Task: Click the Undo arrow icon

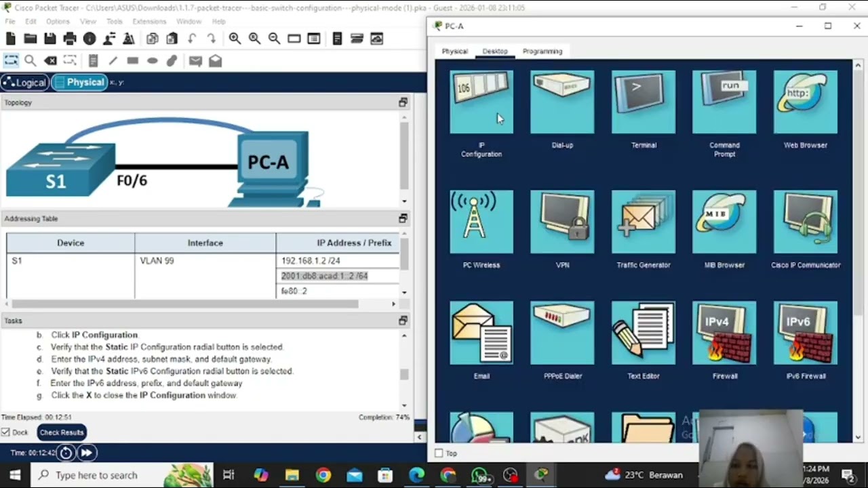Action: coord(192,39)
